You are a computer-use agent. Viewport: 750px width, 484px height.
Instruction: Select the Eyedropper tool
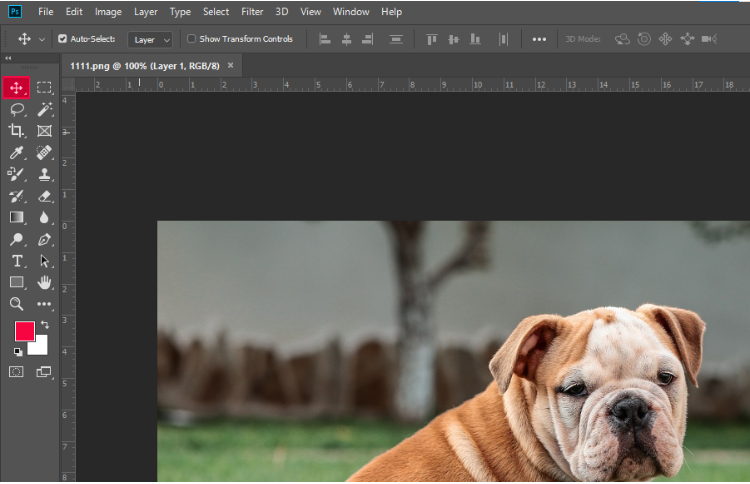(x=17, y=153)
